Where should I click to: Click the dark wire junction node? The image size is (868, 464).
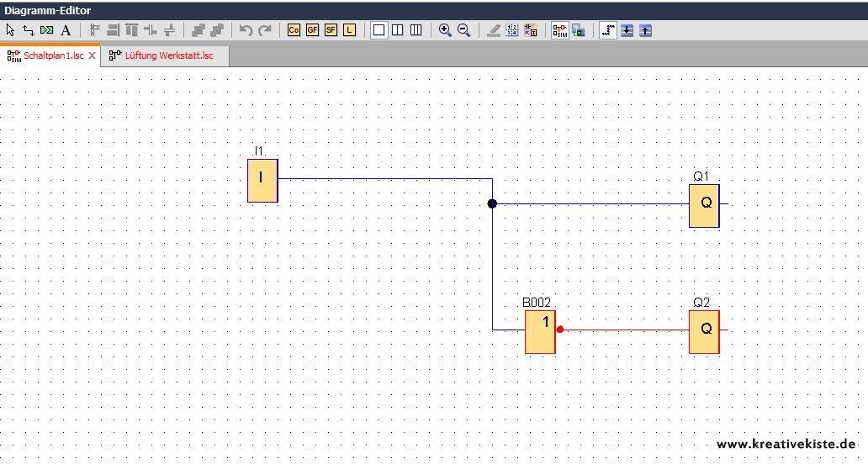(x=492, y=203)
